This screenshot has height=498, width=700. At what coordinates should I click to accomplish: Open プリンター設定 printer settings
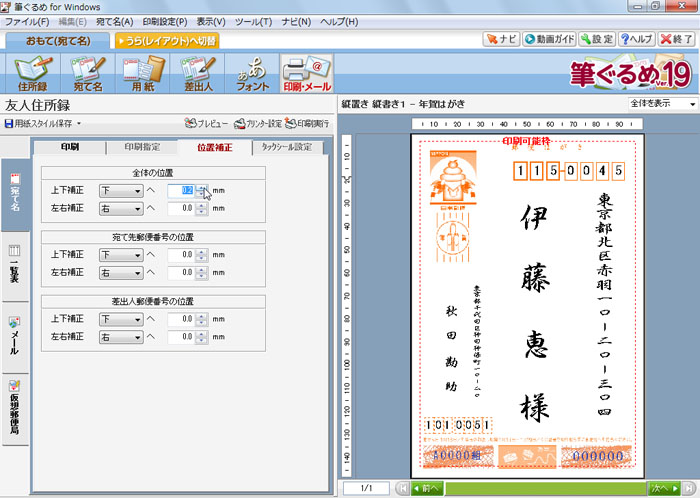coord(257,124)
